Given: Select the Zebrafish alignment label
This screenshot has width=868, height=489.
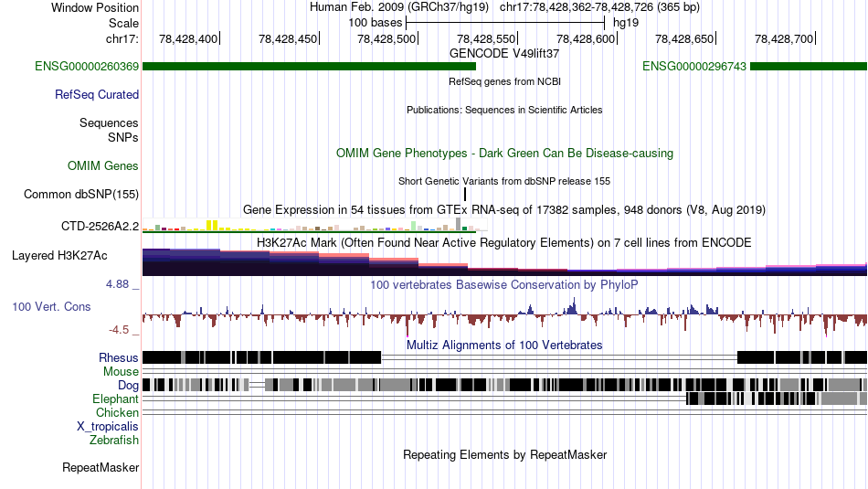Looking at the screenshot, I should (x=114, y=441).
